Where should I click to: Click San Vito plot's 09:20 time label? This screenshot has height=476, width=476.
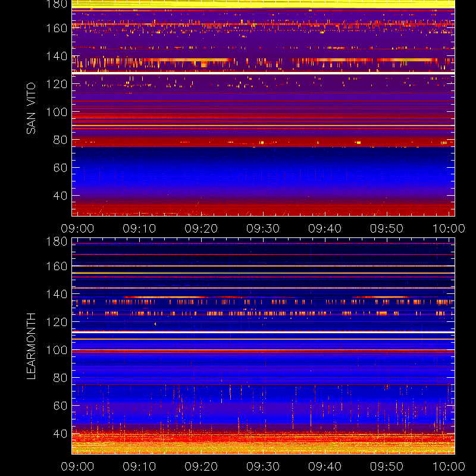201,228
